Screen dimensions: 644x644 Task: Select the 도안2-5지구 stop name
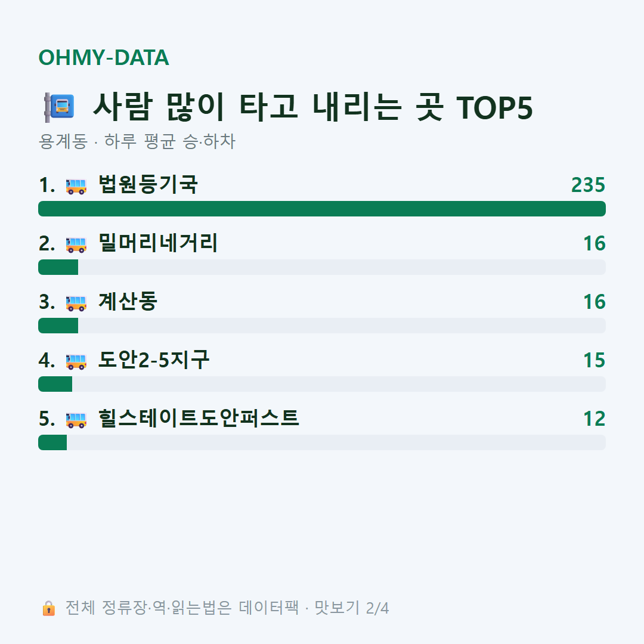coord(154,360)
